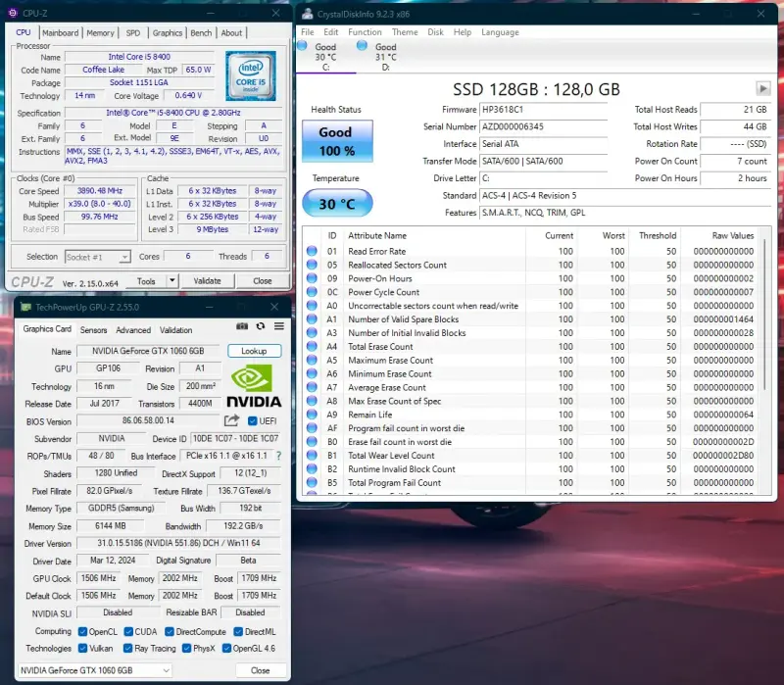This screenshot has width=784, height=685.
Task: Click the Tools button in CPU-Z
Action: (146, 281)
